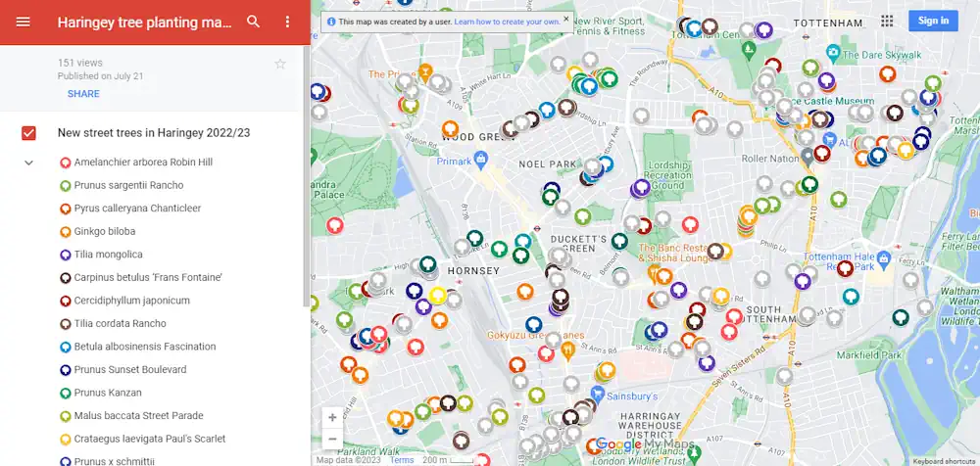Screen dimensions: 980x466
Task: Select Prunus sargentii Rancho legend icon
Action: pos(65,186)
